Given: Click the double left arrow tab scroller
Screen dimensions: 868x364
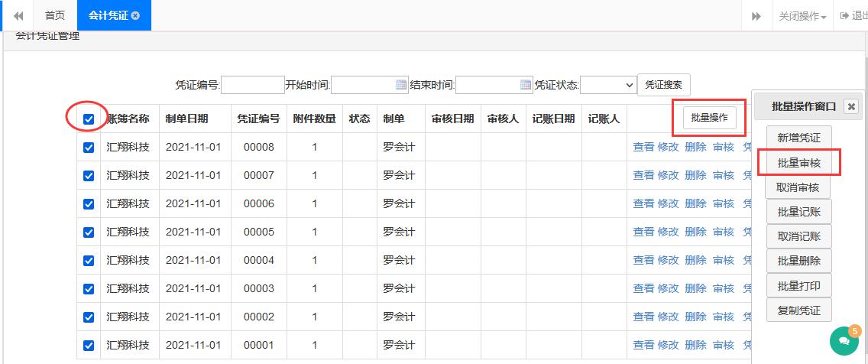Looking at the screenshot, I should point(18,15).
